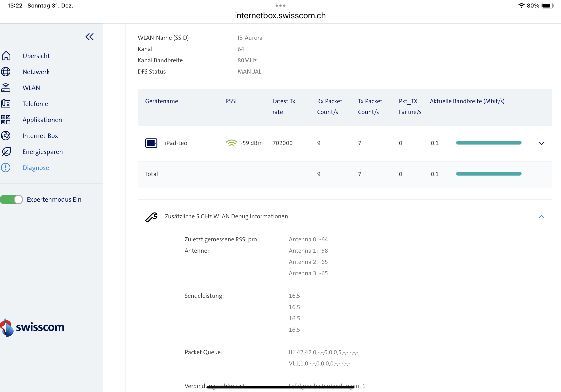561x392 pixels.
Task: Expand the iPad-Leo row details
Action: click(x=541, y=143)
